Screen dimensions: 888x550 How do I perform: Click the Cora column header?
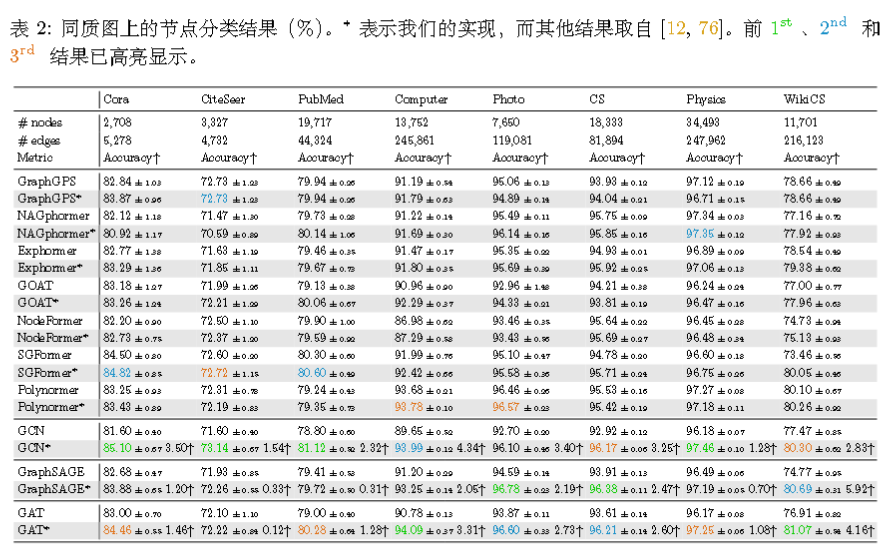[x=116, y=99]
